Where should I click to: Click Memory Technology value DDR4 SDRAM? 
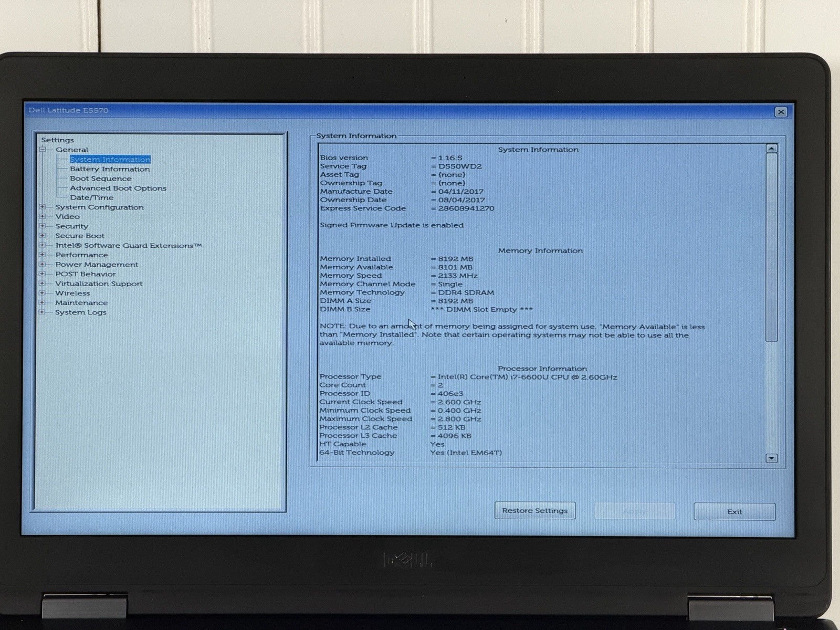click(466, 292)
